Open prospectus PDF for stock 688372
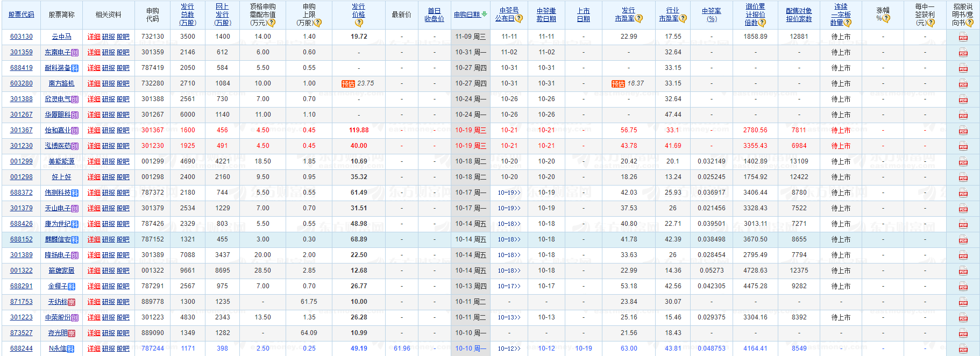The image size is (980, 356). click(963, 193)
